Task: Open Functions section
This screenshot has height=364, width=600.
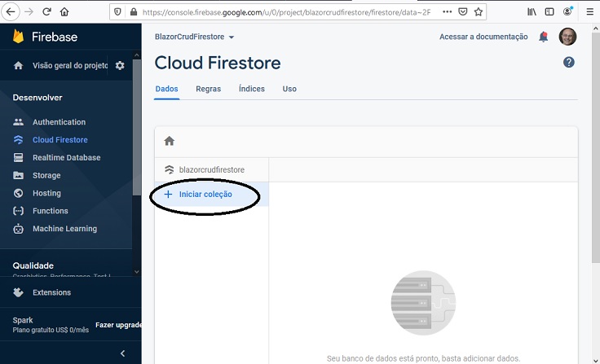Action: click(50, 211)
